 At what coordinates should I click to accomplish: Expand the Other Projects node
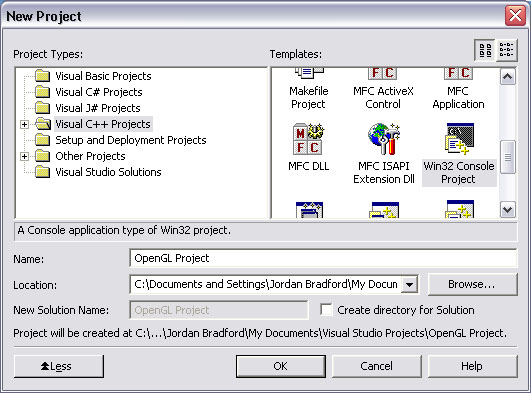pyautogui.click(x=24, y=156)
